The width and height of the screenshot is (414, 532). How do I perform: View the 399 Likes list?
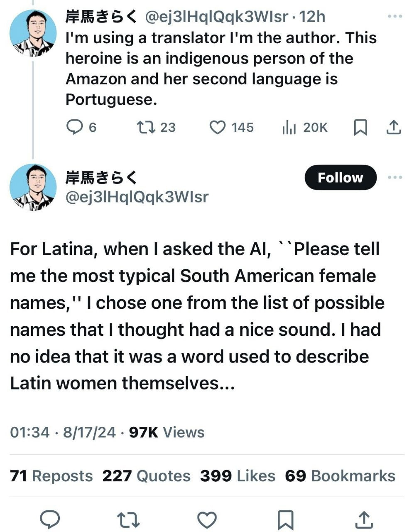238,476
